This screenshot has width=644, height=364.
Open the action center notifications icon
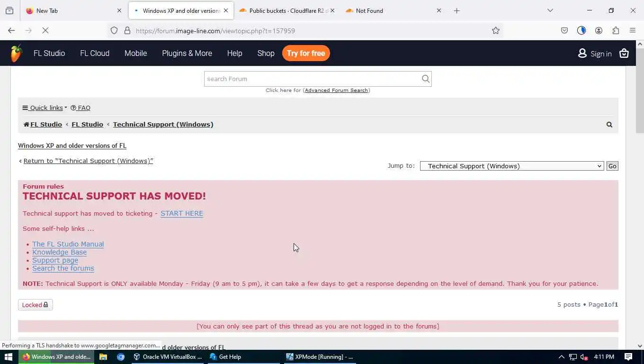pos(629,357)
